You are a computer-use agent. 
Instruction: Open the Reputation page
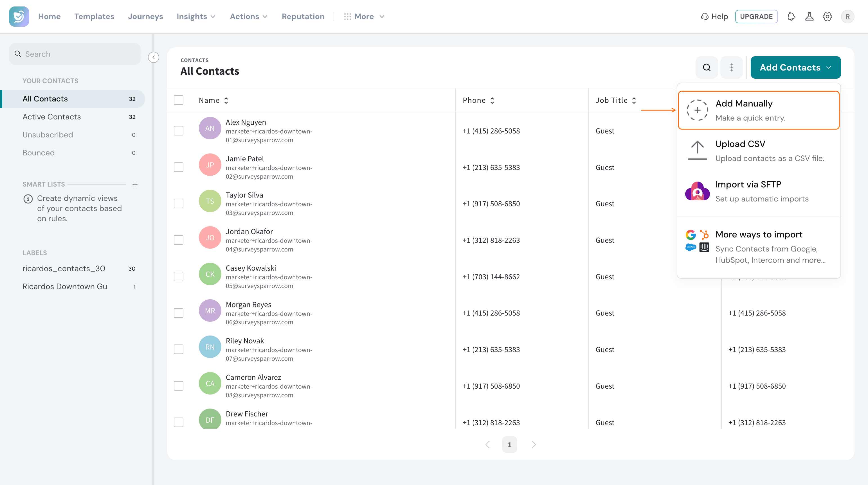[x=303, y=17]
